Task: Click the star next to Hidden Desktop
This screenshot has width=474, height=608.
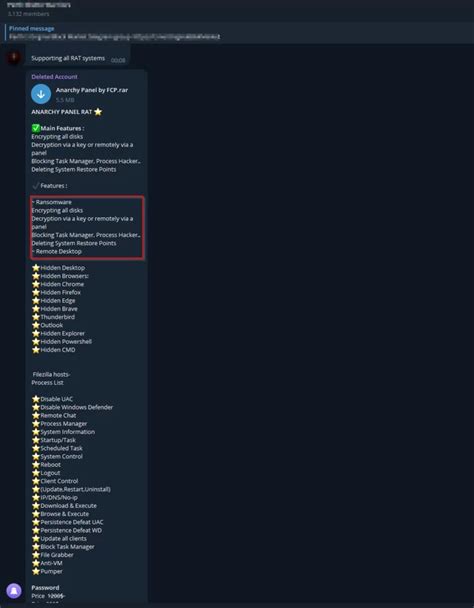Action: point(36,268)
